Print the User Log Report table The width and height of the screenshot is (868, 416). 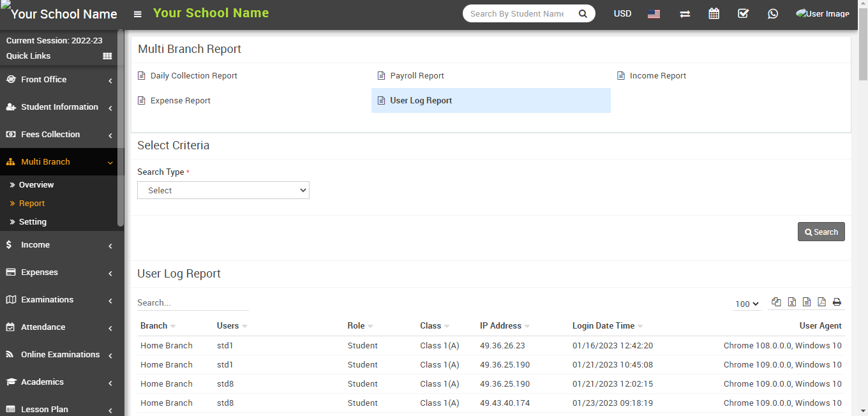coord(837,302)
